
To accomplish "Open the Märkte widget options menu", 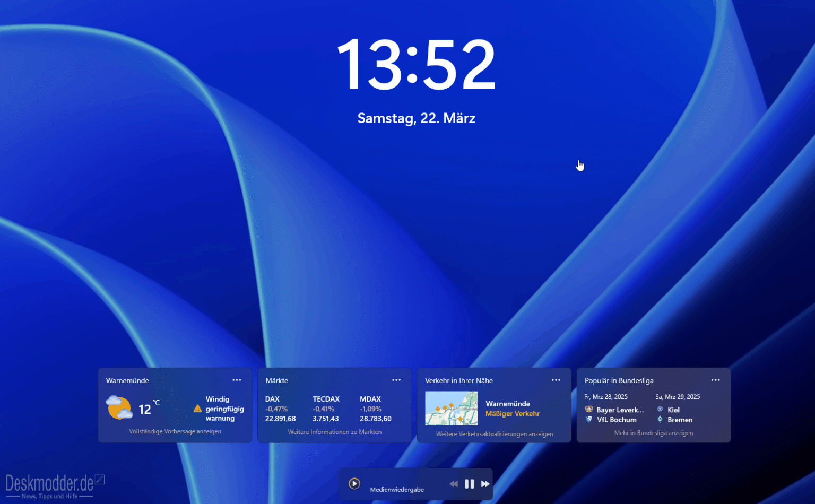I will [x=396, y=380].
